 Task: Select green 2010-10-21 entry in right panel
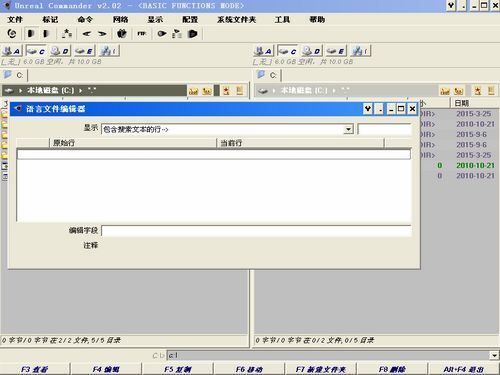475,165
